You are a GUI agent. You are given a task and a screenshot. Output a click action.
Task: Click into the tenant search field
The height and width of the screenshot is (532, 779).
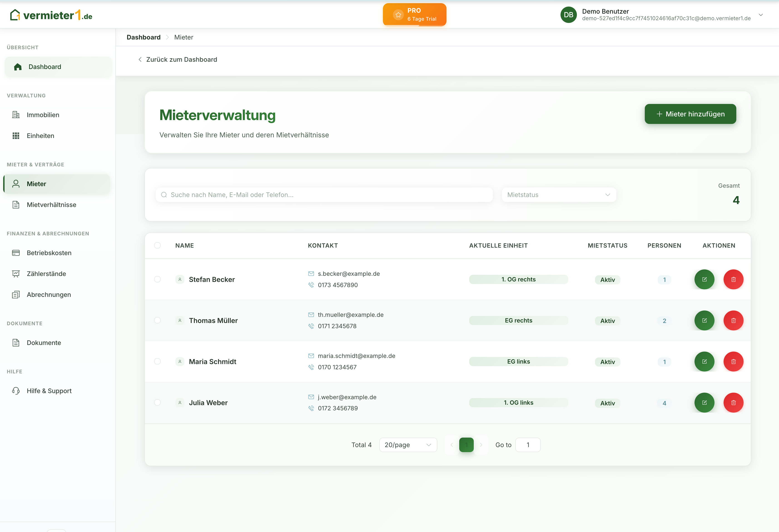[x=324, y=195]
